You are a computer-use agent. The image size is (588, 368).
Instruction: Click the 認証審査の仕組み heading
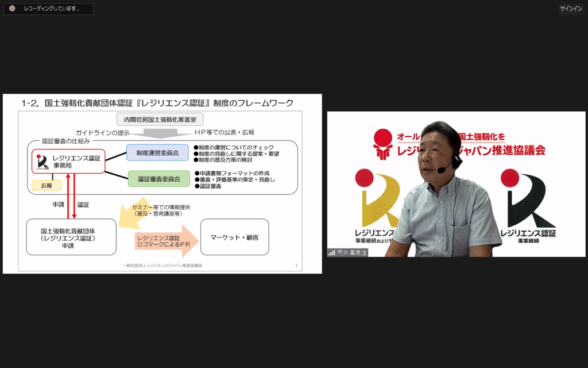[x=66, y=141]
